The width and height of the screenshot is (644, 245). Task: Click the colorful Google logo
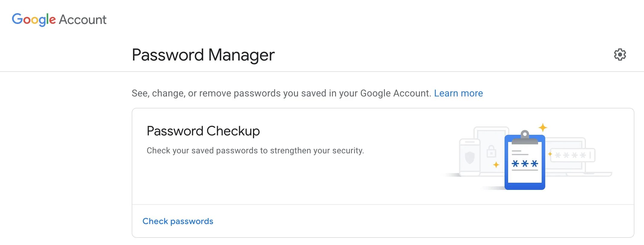[x=34, y=19]
